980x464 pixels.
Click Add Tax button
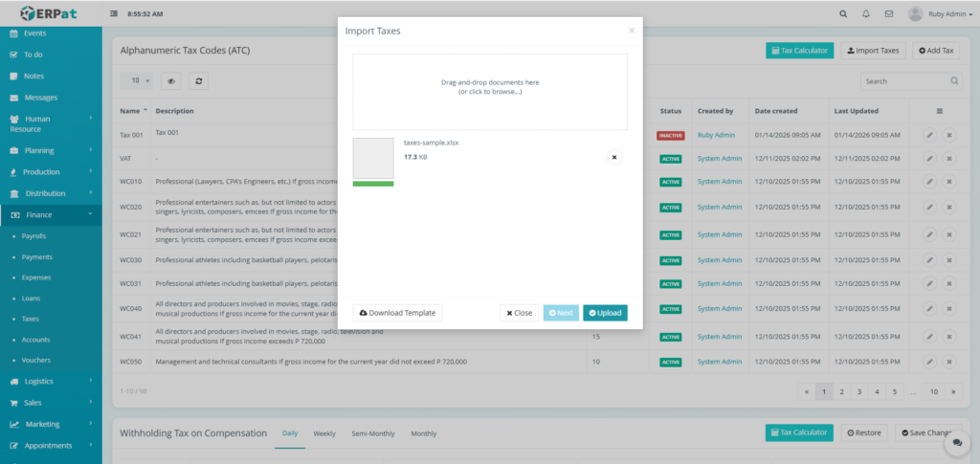(x=936, y=51)
